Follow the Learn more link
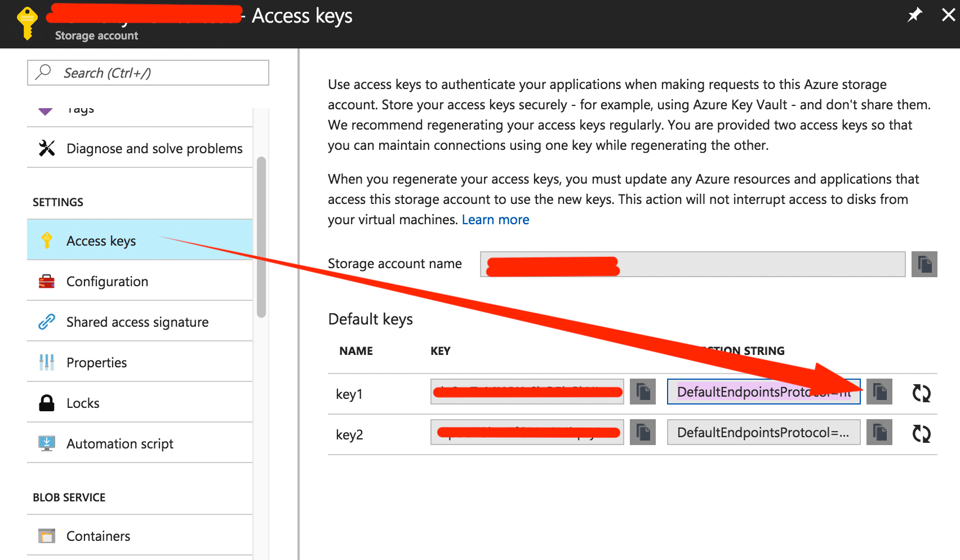The image size is (960, 560). coord(495,220)
